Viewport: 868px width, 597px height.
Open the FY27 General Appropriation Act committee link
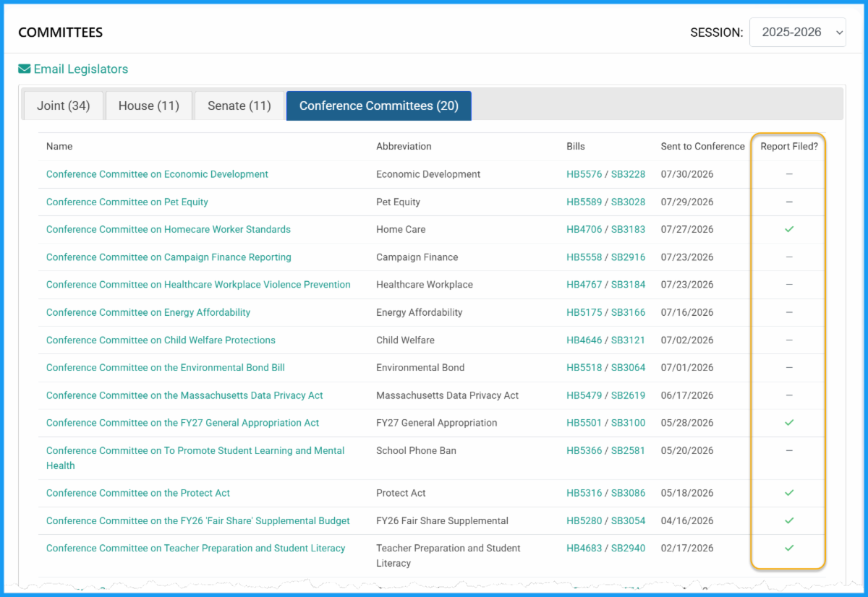[182, 423]
